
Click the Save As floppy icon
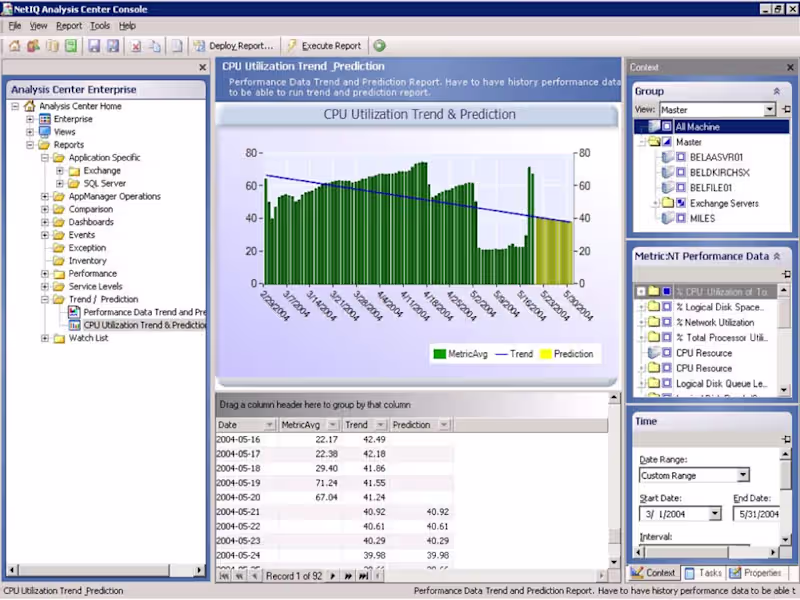pos(113,46)
